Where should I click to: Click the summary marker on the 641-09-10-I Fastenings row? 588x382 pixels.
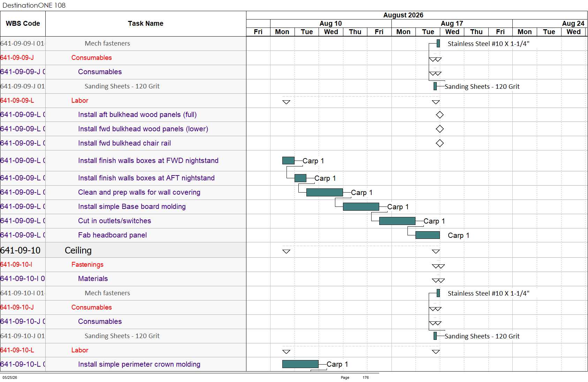pyautogui.click(x=438, y=266)
